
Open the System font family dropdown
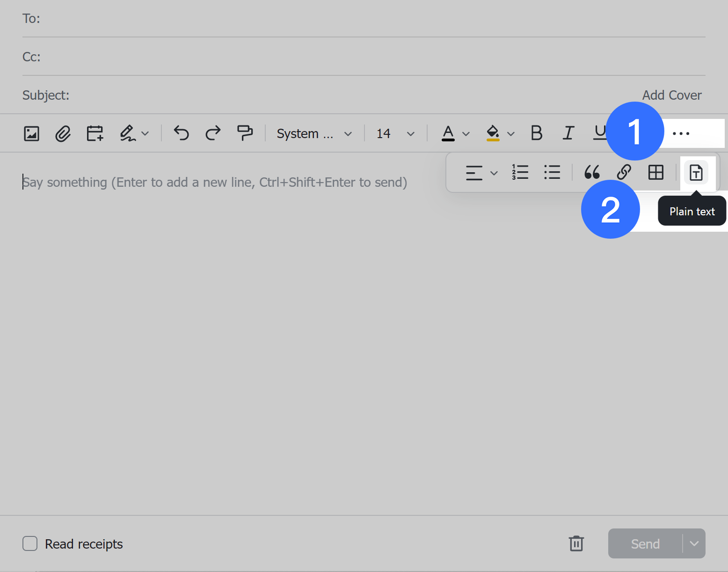coord(314,134)
